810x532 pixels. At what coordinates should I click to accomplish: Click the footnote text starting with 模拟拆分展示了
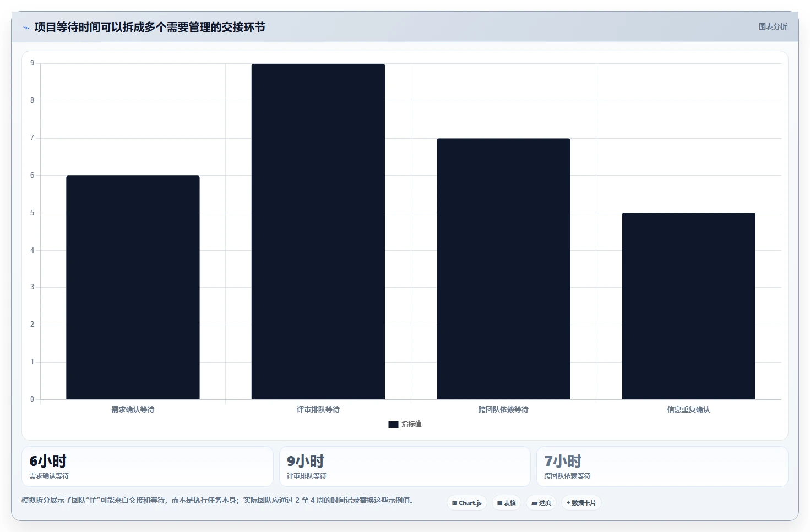coord(218,500)
